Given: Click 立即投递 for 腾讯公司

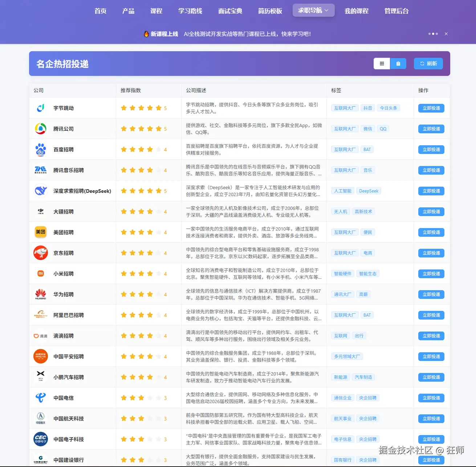Looking at the screenshot, I should pyautogui.click(x=431, y=129).
